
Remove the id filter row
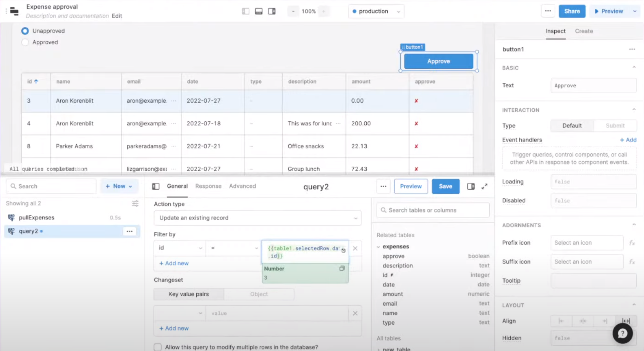[355, 248]
